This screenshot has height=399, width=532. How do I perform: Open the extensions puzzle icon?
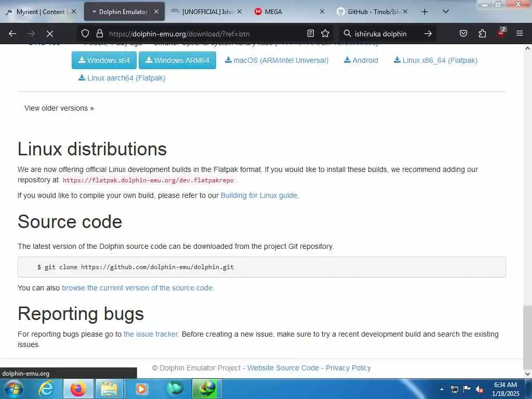pyautogui.click(x=482, y=33)
